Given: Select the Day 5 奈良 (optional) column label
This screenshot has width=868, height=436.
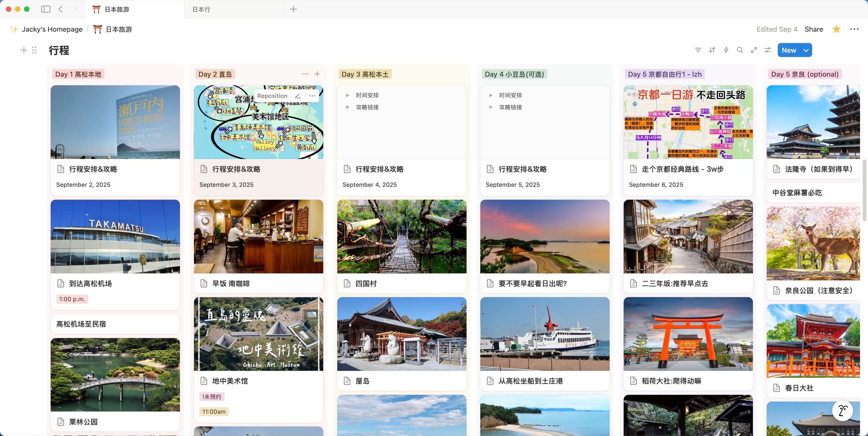Looking at the screenshot, I should point(805,74).
